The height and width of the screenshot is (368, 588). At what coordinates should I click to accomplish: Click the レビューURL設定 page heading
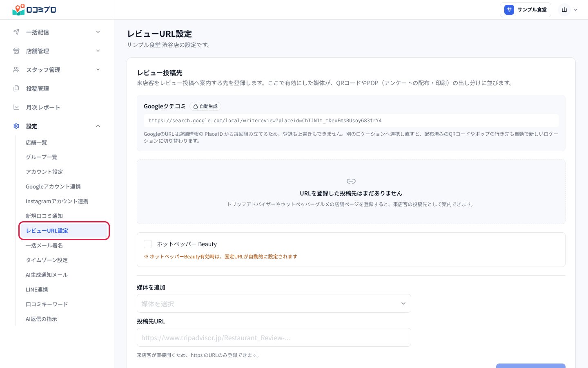point(160,34)
